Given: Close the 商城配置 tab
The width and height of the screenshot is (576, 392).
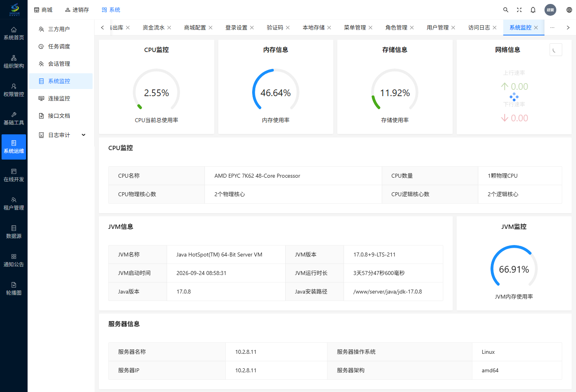Looking at the screenshot, I should click(x=210, y=28).
